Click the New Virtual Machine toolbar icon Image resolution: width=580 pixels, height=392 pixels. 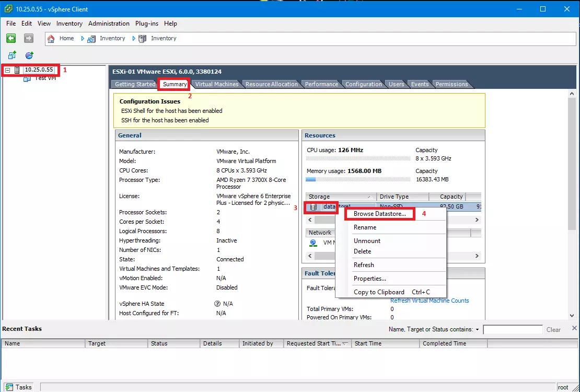pos(12,55)
